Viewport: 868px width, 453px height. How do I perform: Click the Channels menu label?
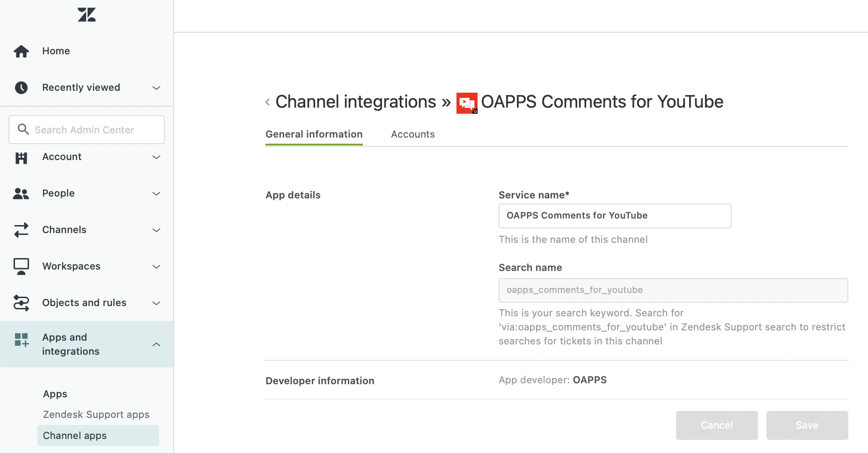(x=64, y=230)
